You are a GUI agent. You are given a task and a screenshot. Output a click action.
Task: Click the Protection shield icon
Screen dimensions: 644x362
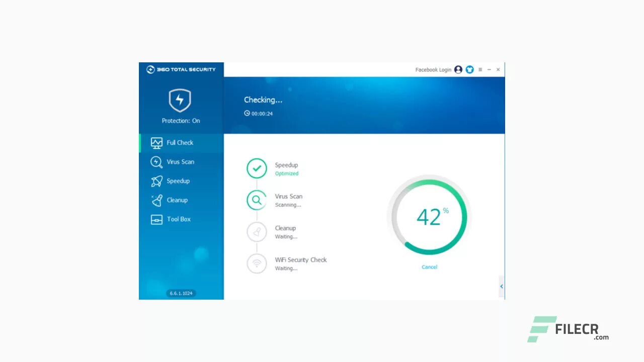click(x=180, y=100)
